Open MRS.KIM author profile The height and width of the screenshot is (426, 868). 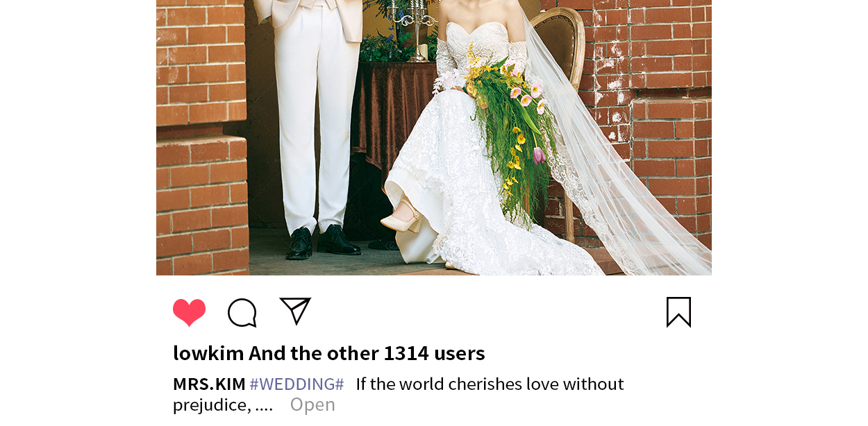tap(209, 384)
